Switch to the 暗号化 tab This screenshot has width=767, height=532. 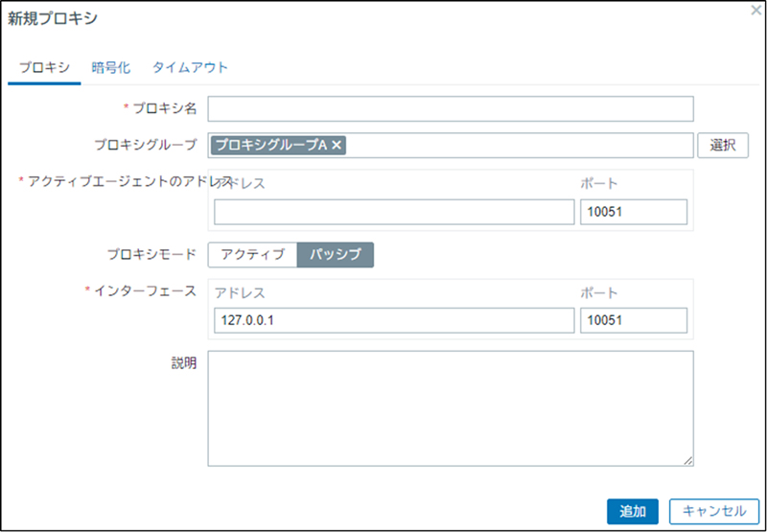tap(111, 68)
